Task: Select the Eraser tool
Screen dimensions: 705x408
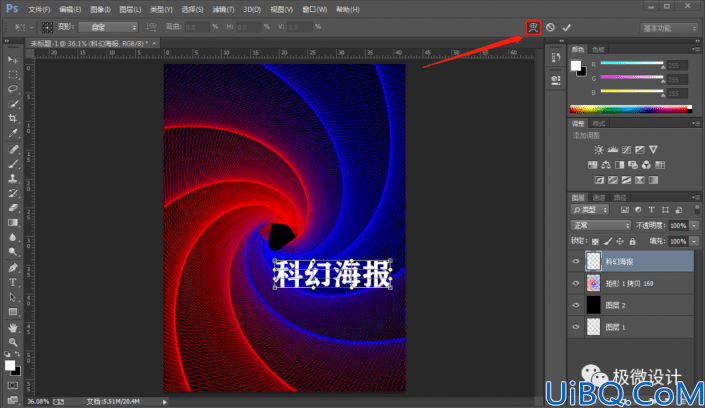Action: pos(13,208)
